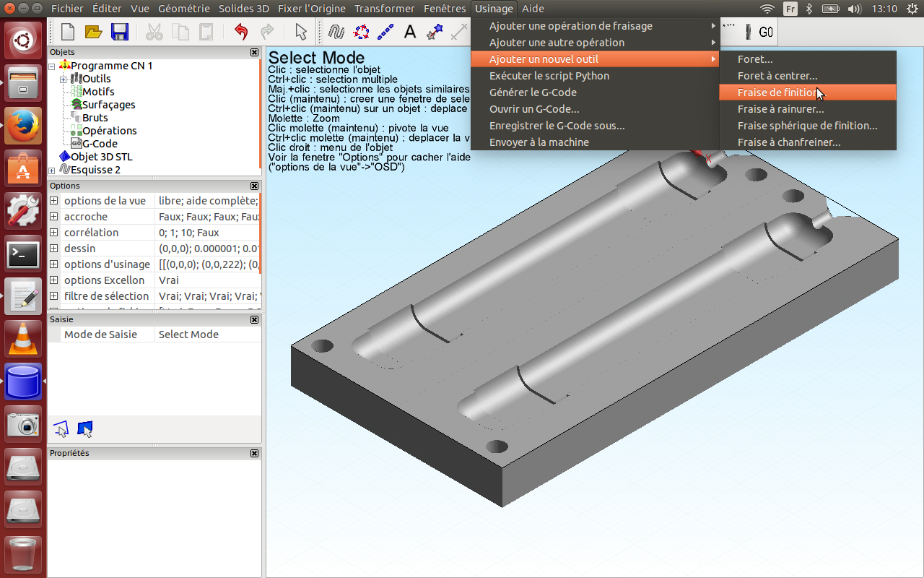The image size is (924, 578).
Task: Select Générer le G-Code menu entry
Action: 533,92
